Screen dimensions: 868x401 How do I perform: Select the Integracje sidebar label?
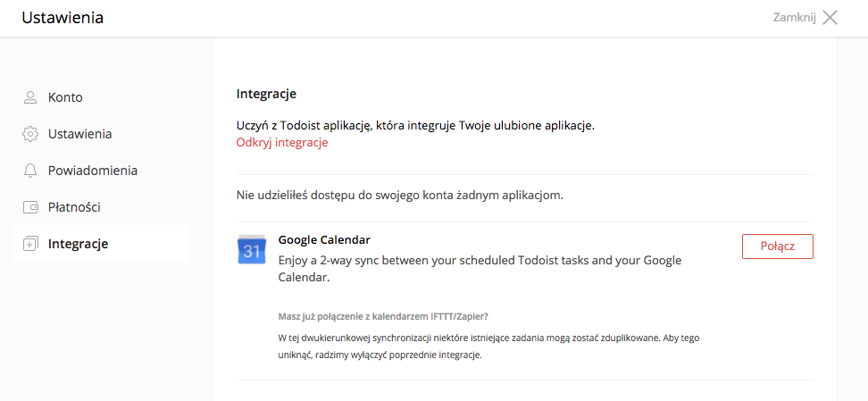(x=78, y=244)
